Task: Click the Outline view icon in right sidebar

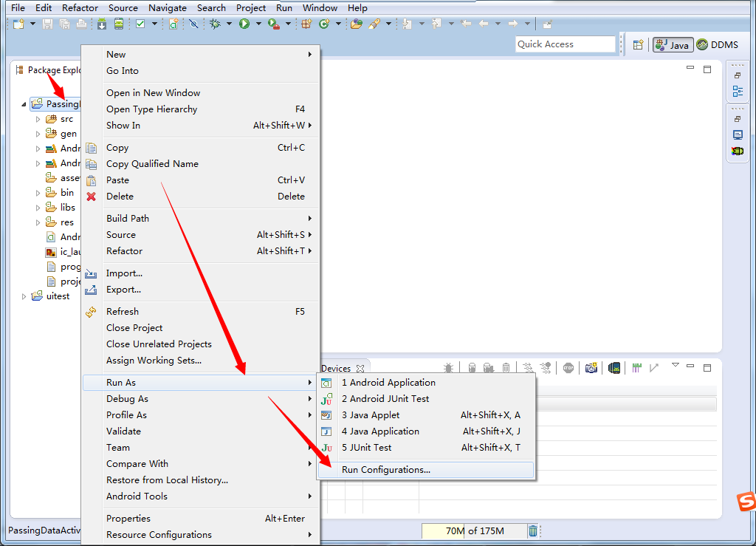Action: (x=738, y=91)
